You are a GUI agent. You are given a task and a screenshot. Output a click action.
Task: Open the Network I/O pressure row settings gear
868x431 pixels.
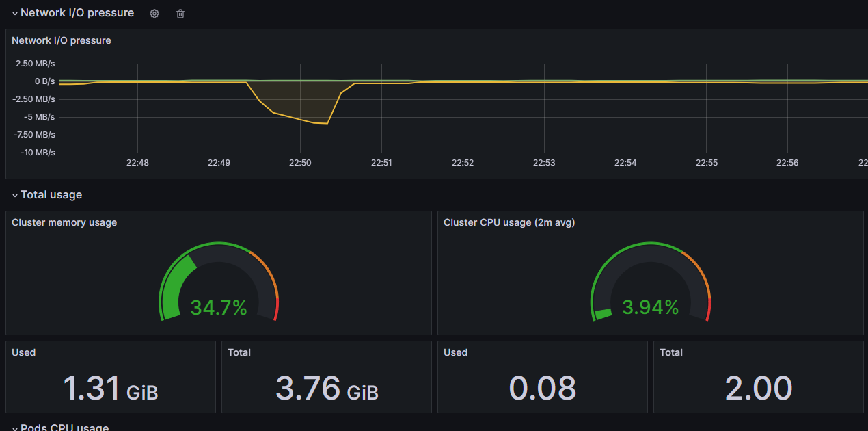pyautogui.click(x=154, y=14)
